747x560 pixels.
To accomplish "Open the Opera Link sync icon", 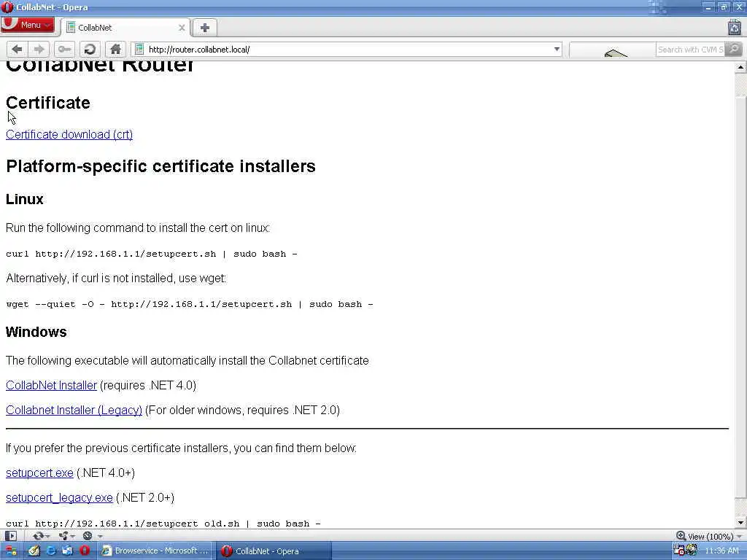I will click(x=38, y=536).
